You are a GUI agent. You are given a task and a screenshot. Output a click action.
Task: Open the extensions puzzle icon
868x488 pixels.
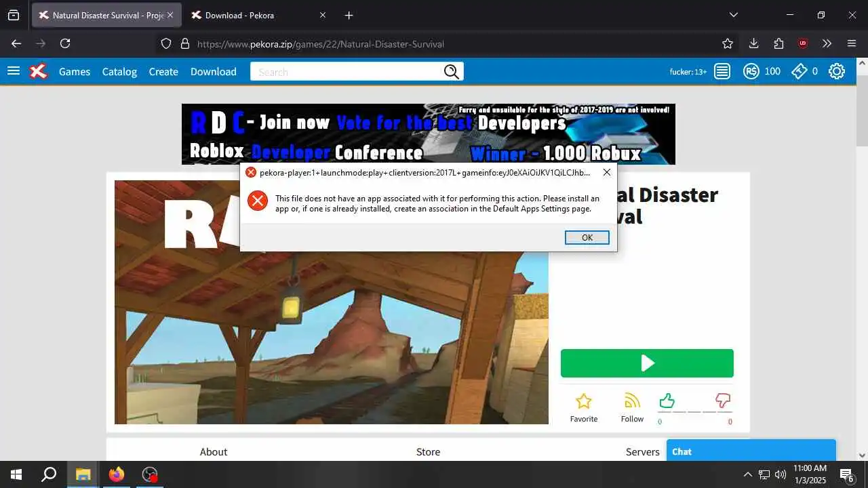click(x=778, y=43)
